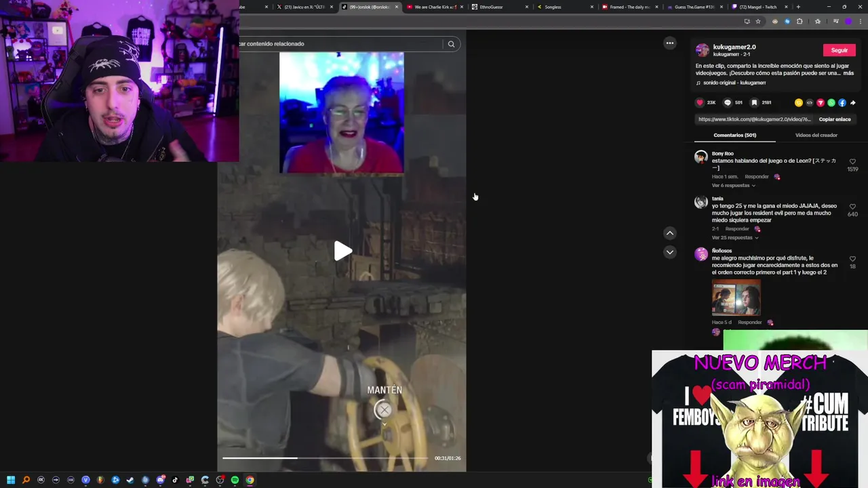Click the embed code share icon
868x488 pixels.
click(809, 103)
